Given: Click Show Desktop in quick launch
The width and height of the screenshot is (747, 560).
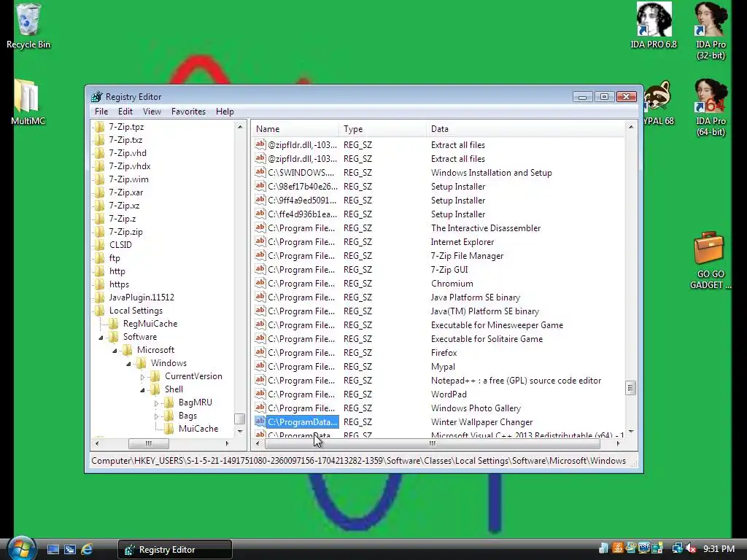Looking at the screenshot, I should pyautogui.click(x=53, y=550).
